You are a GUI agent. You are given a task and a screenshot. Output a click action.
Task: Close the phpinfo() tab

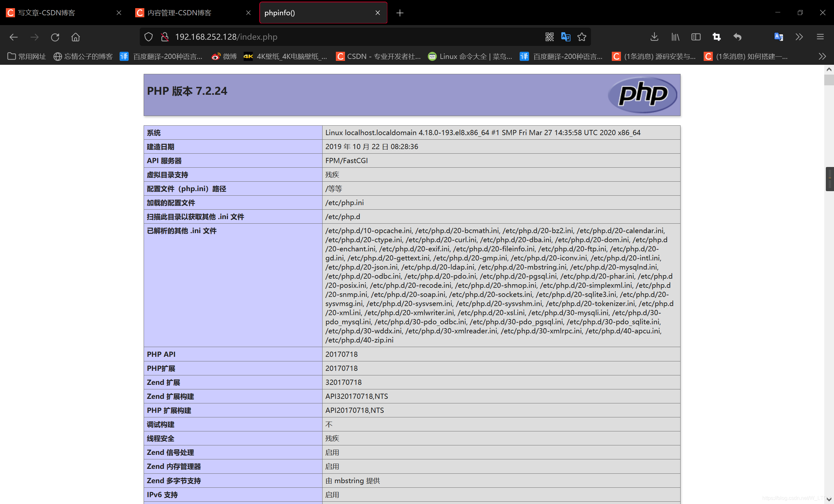378,13
